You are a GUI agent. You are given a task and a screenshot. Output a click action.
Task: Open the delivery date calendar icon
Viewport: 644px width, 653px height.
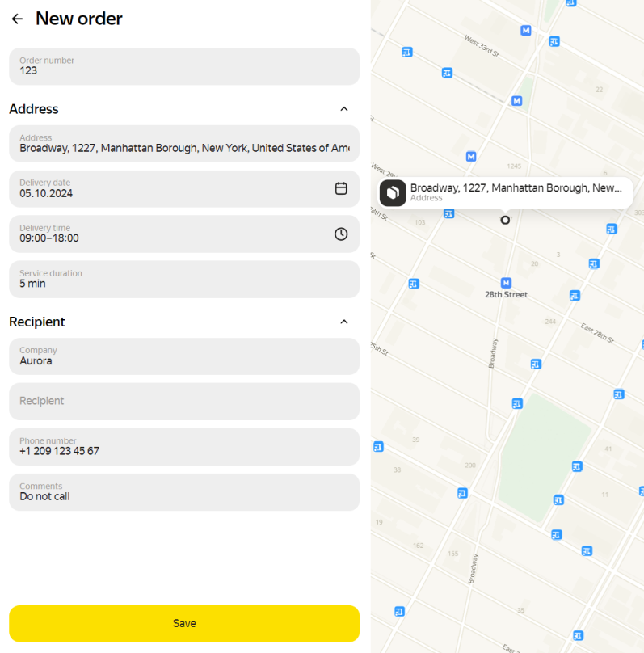click(x=341, y=188)
